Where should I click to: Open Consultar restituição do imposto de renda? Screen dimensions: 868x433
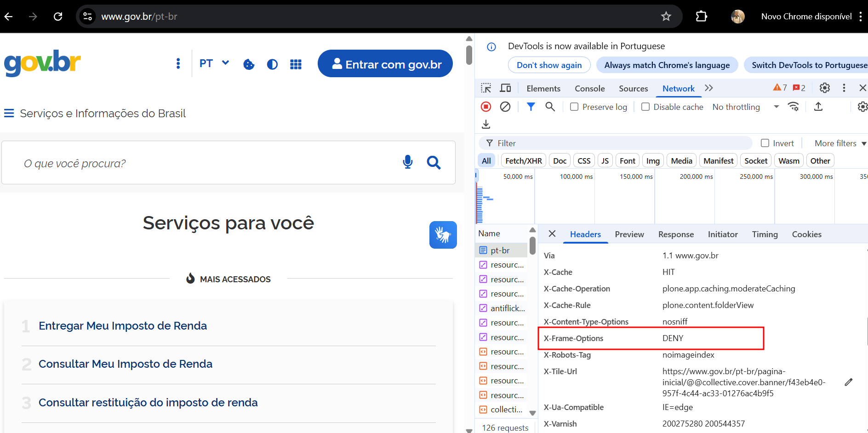pyautogui.click(x=148, y=402)
